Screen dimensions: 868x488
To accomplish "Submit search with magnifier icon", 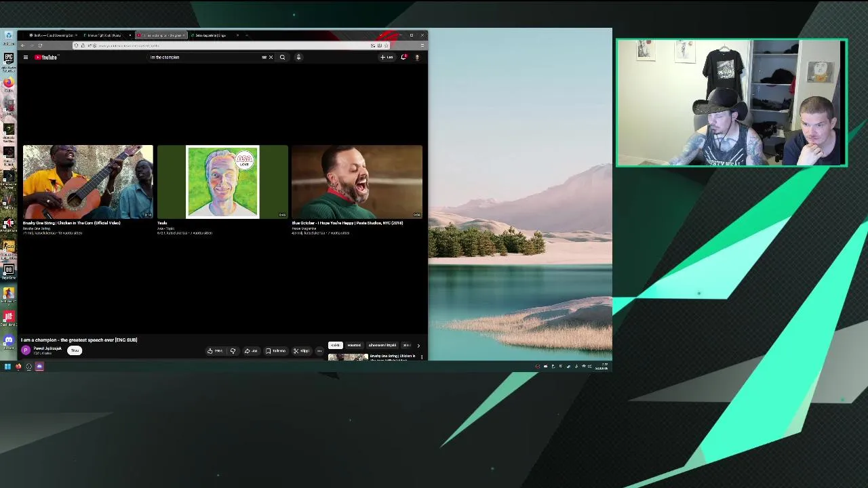I will (282, 58).
